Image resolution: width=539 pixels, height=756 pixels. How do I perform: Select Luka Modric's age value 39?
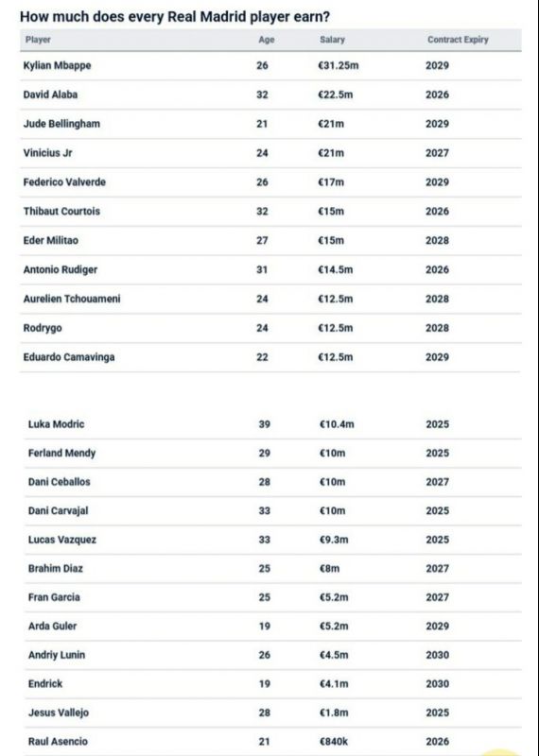pos(264,424)
